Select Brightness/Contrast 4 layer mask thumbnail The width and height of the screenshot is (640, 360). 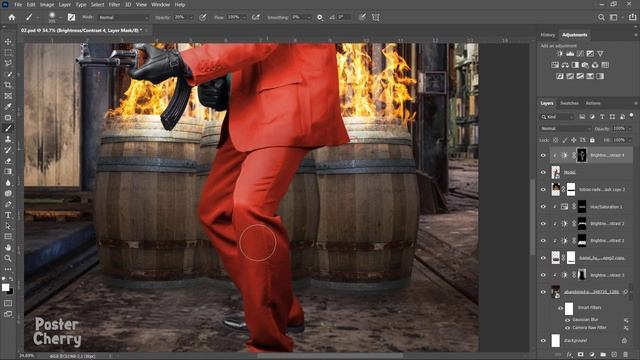(582, 155)
